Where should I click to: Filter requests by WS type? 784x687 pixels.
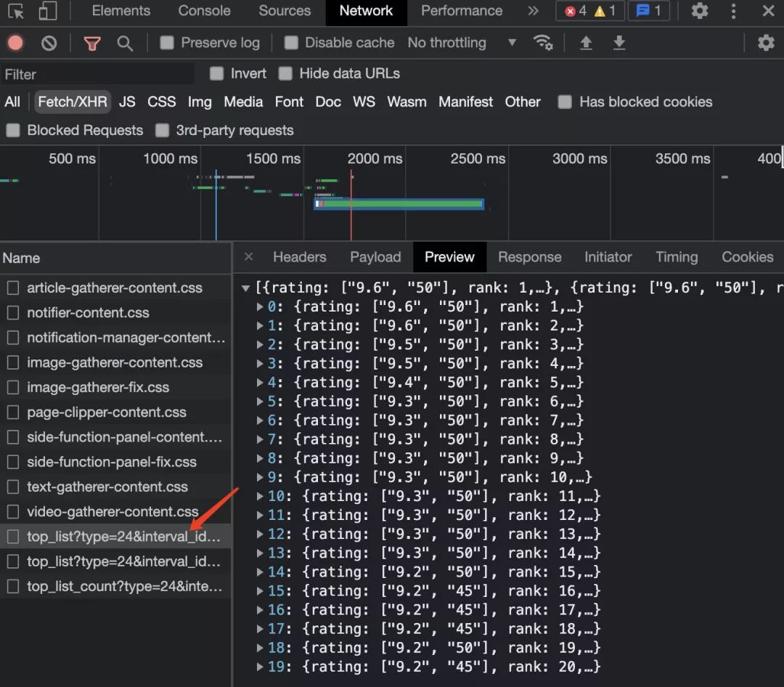[364, 102]
